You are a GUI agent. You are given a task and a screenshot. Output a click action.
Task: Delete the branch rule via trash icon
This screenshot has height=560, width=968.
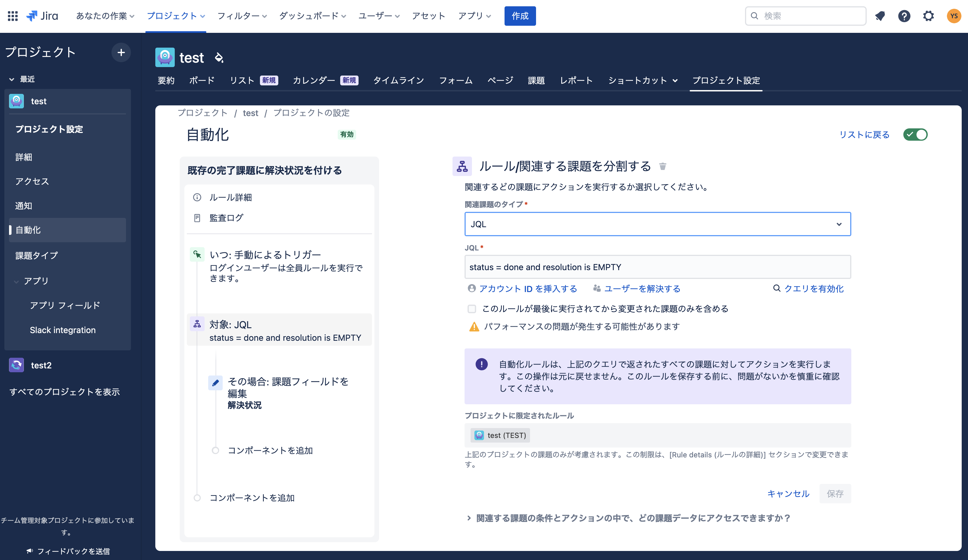pyautogui.click(x=663, y=166)
